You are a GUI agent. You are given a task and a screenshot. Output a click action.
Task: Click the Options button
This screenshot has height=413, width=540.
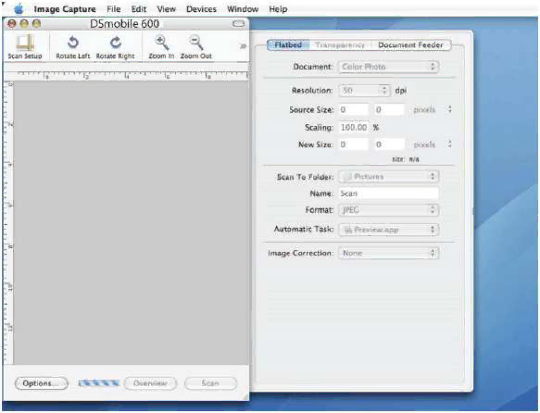(41, 383)
